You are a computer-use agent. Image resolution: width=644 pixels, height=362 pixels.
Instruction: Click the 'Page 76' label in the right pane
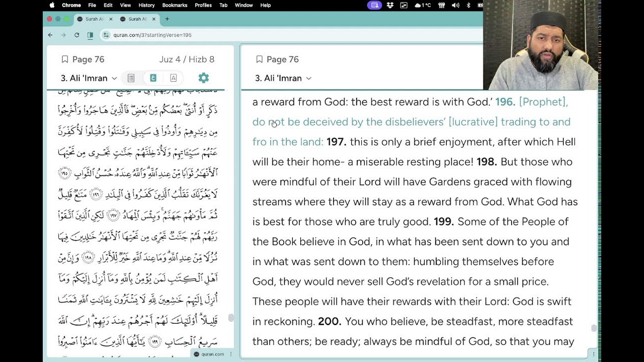[x=282, y=59]
